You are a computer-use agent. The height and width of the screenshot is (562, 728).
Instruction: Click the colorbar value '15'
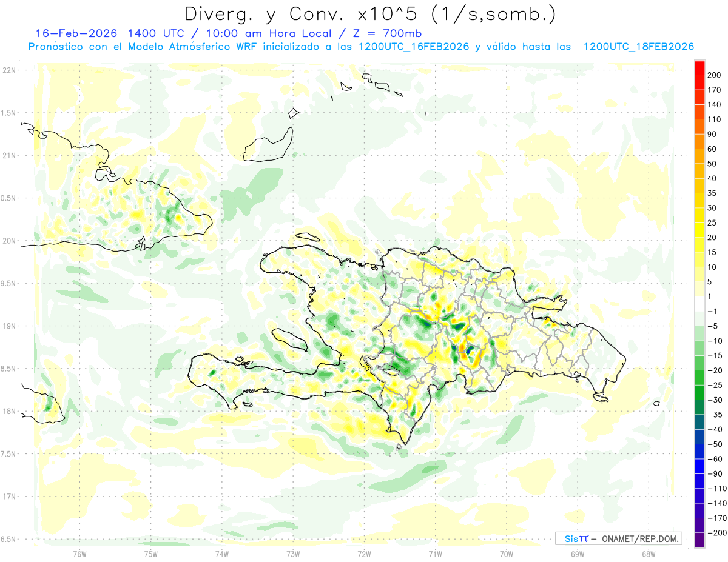pyautogui.click(x=712, y=252)
